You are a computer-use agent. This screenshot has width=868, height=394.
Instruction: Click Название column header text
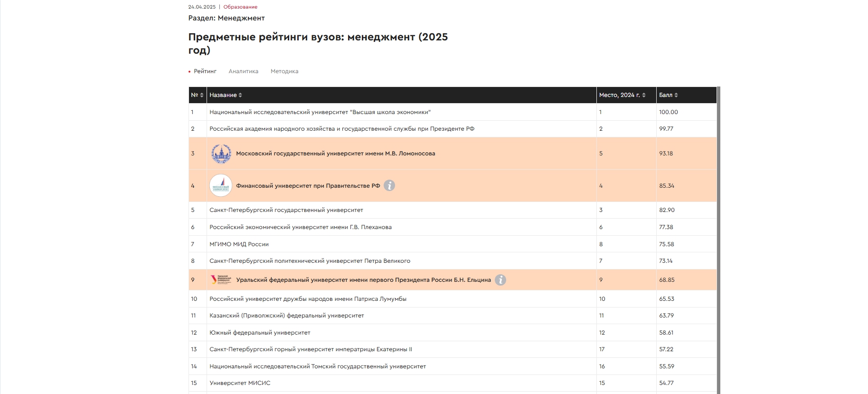tap(223, 95)
